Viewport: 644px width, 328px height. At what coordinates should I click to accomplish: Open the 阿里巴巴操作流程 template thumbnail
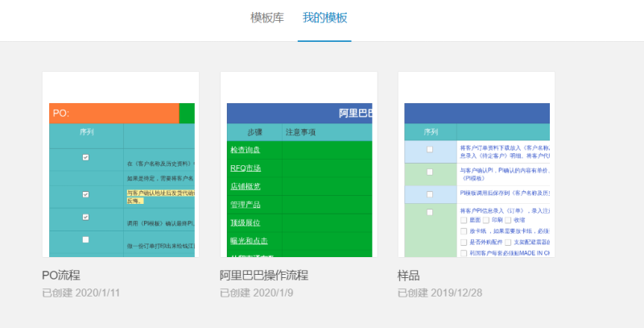pyautogui.click(x=299, y=164)
